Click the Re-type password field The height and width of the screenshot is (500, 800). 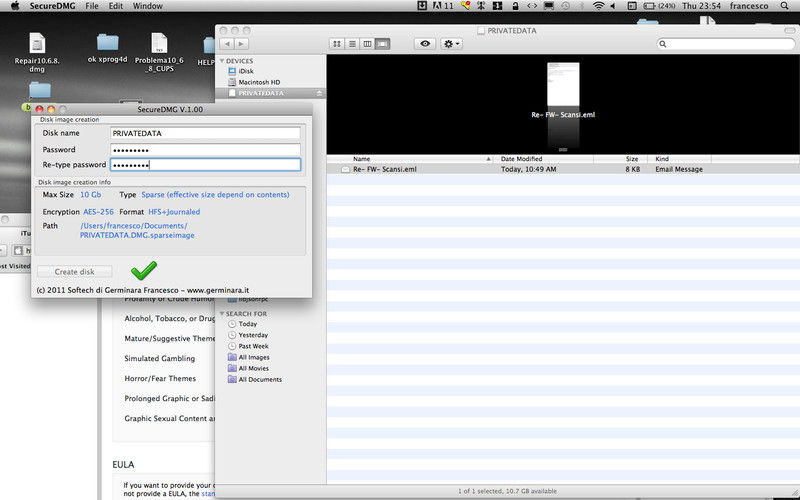click(x=205, y=164)
